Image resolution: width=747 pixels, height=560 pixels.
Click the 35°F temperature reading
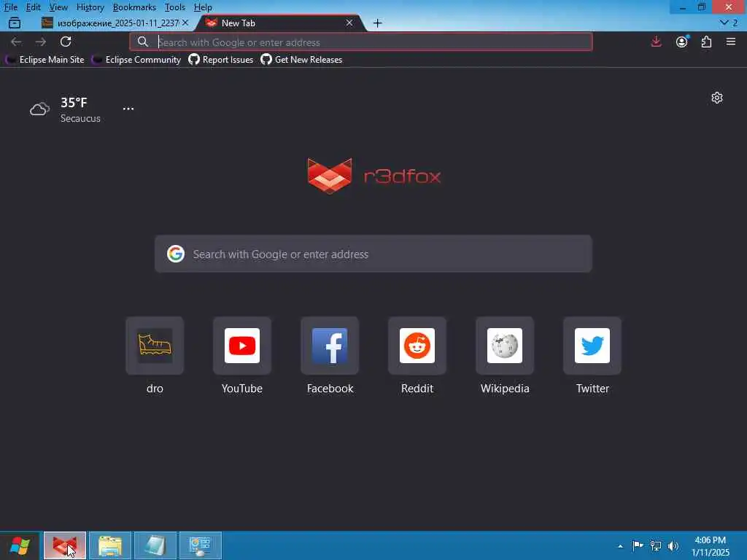[74, 102]
